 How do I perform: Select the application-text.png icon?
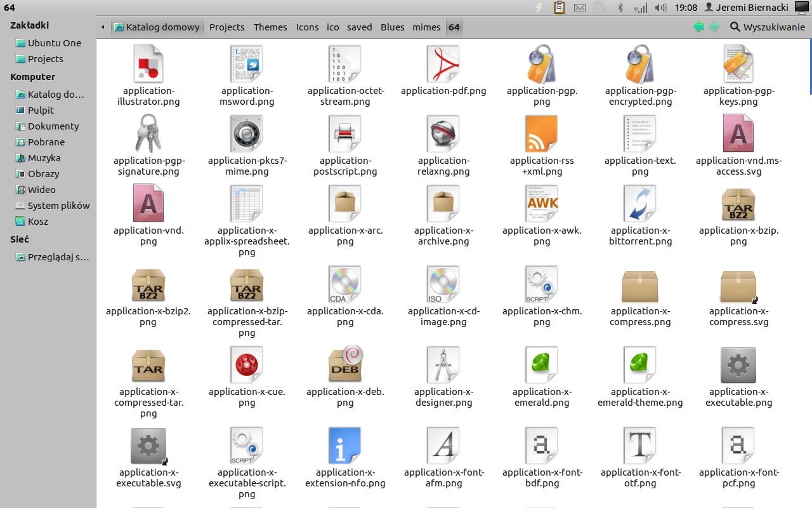coord(640,133)
